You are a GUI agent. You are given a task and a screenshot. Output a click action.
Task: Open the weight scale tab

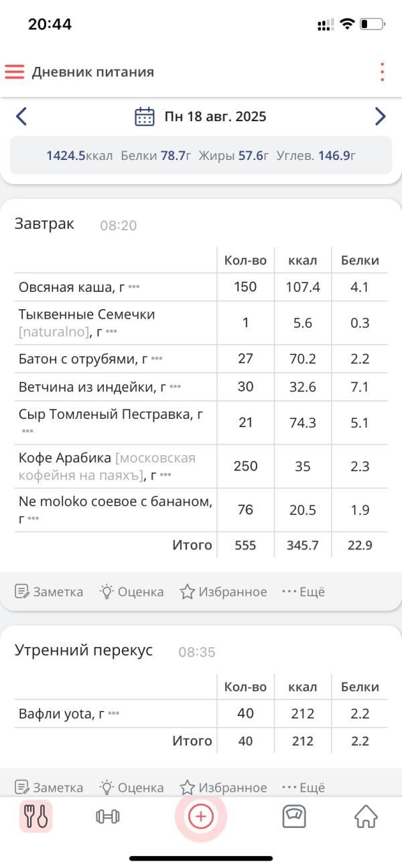[x=294, y=816]
